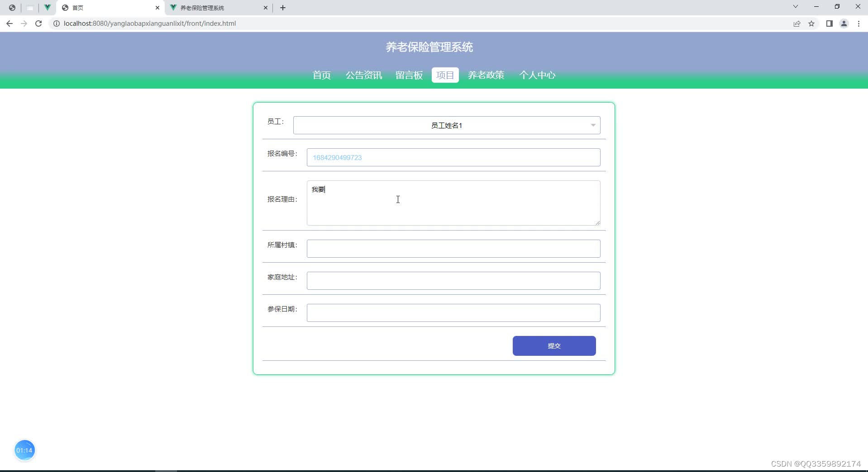Open the Chrome profile avatar

coord(844,24)
